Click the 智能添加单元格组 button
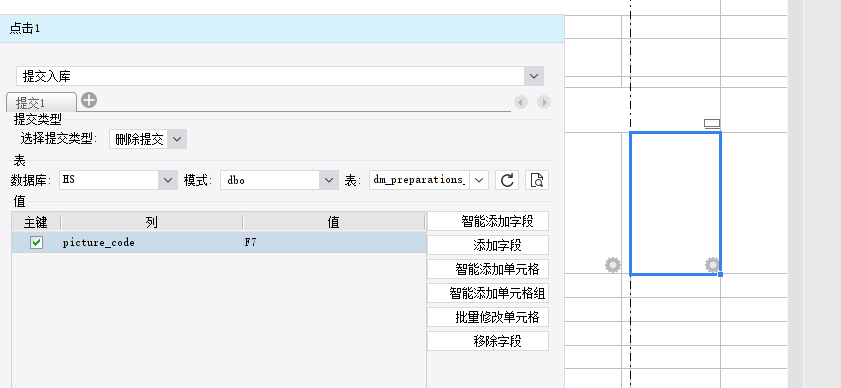841x388 pixels. click(488, 293)
